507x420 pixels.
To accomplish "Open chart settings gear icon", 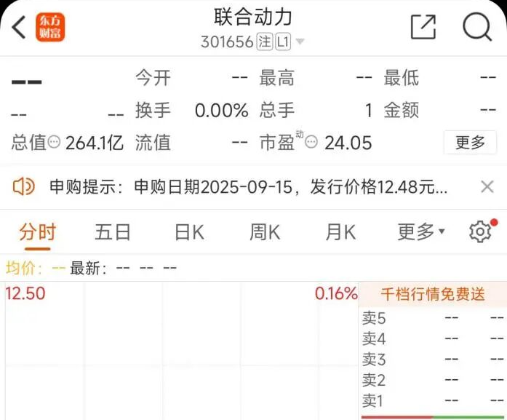I will click(x=480, y=232).
